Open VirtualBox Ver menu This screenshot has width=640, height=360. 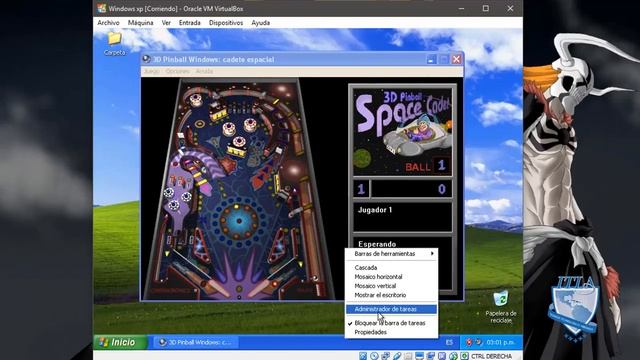[x=166, y=23]
